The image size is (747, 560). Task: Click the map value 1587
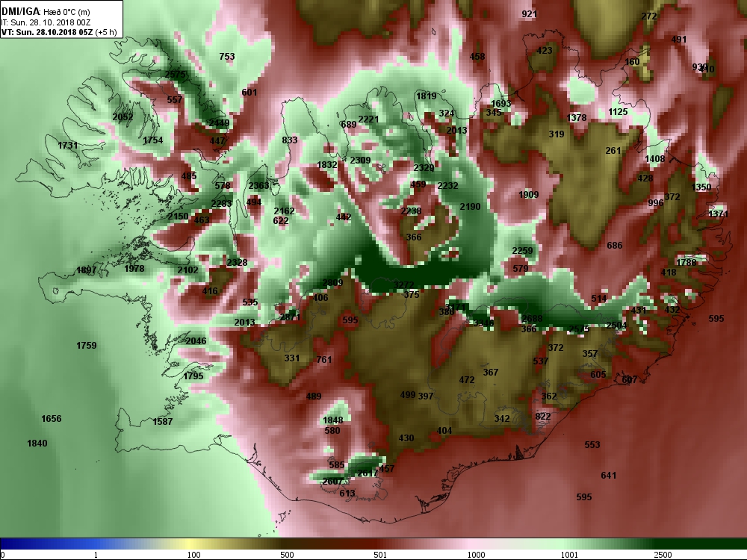click(x=162, y=421)
